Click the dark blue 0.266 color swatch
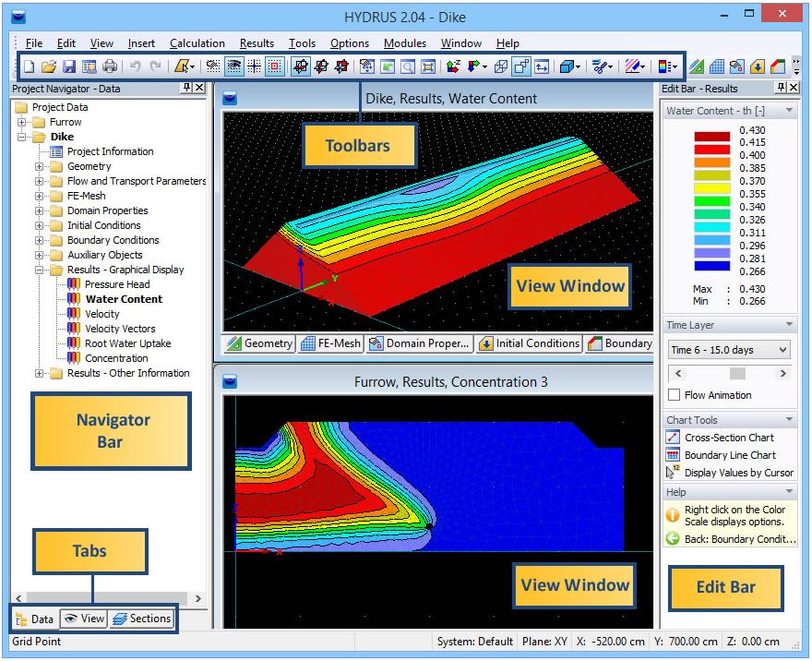Image resolution: width=812 pixels, height=661 pixels. [x=712, y=266]
